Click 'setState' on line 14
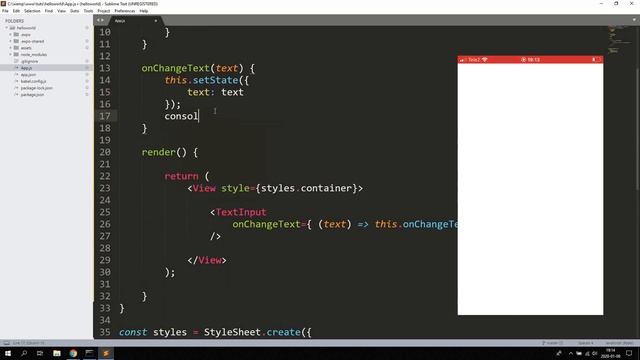This screenshot has height=360, width=640. pos(216,80)
